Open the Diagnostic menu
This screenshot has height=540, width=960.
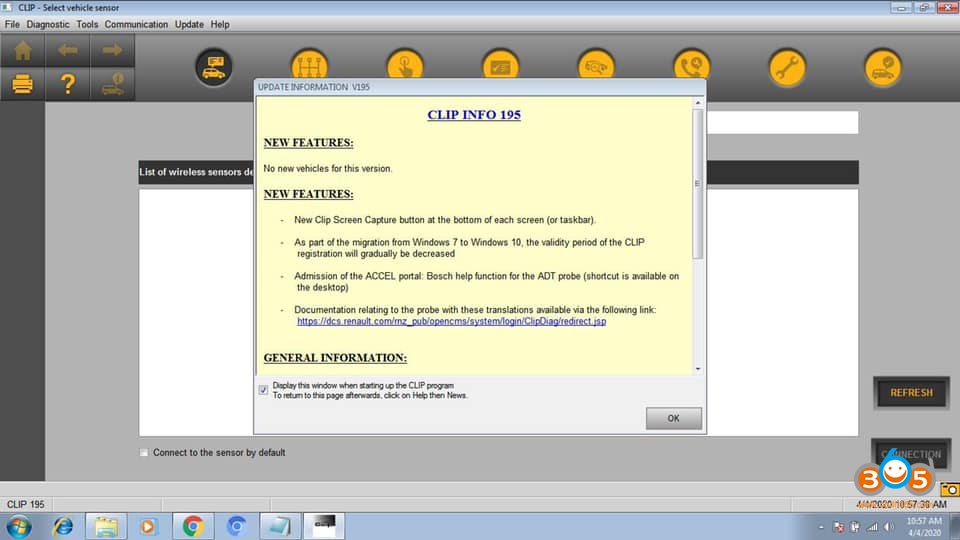point(48,24)
